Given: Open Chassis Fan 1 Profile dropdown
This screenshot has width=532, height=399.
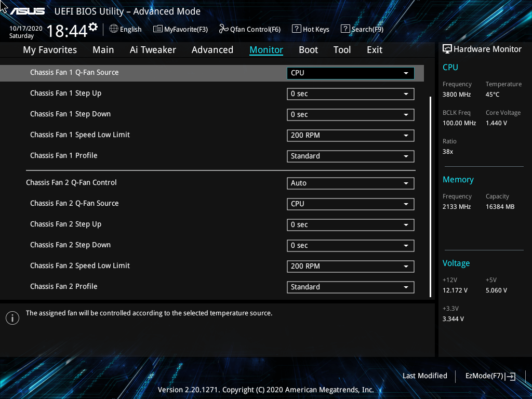Looking at the screenshot, I should coord(351,156).
